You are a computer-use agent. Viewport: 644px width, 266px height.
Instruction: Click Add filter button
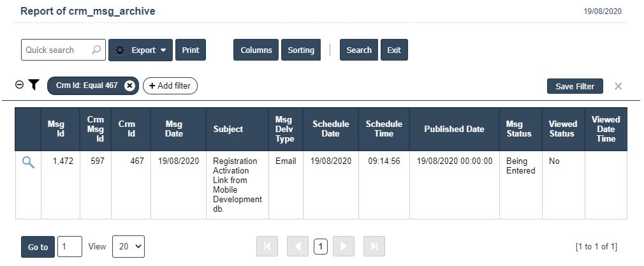click(x=170, y=85)
